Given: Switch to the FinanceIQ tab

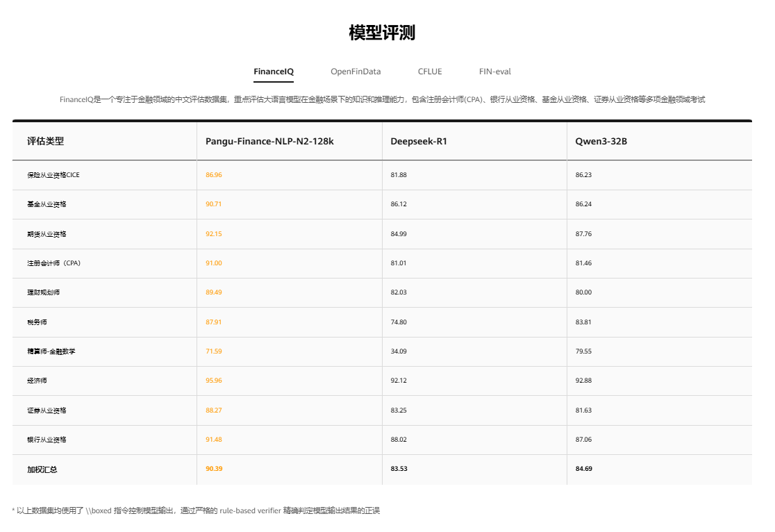Looking at the screenshot, I should (x=274, y=72).
